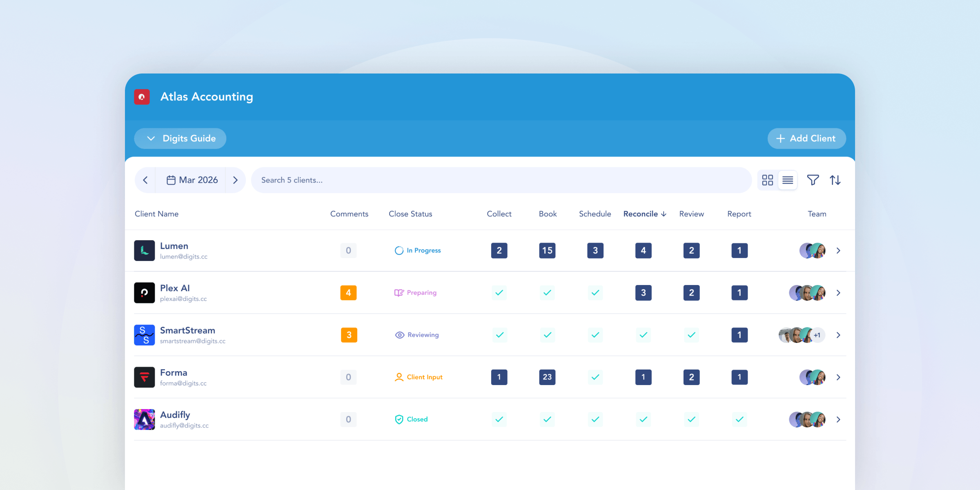Go to next month

coord(235,180)
